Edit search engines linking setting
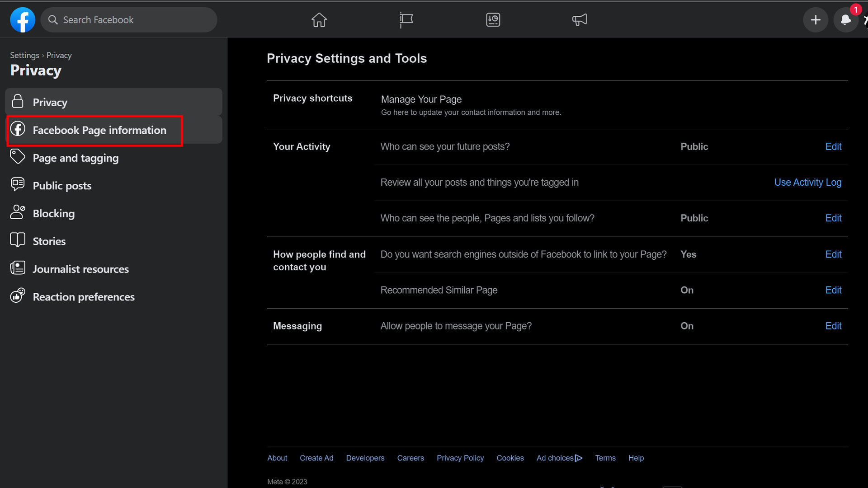Screen dimensions: 868x488 click(x=833, y=254)
